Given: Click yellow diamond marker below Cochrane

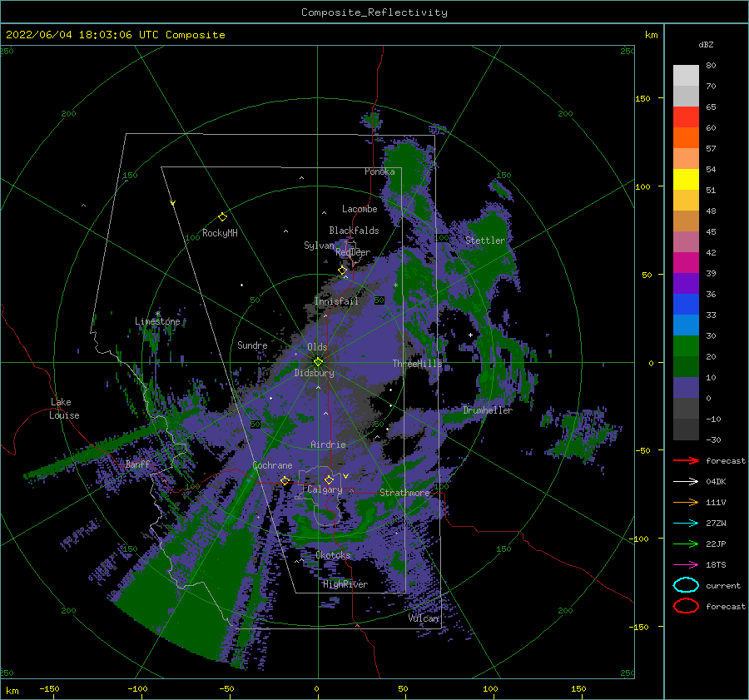Looking at the screenshot, I should [x=285, y=481].
